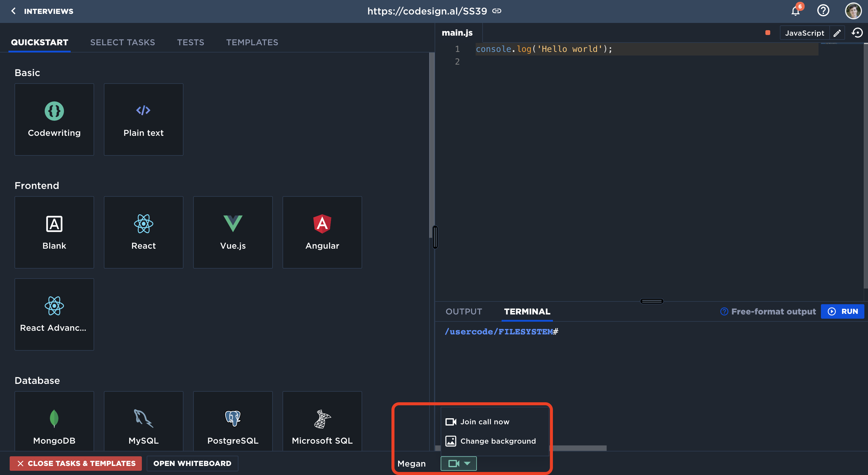The height and width of the screenshot is (475, 868).
Task: Open the TERMINAL tab
Action: click(x=527, y=312)
